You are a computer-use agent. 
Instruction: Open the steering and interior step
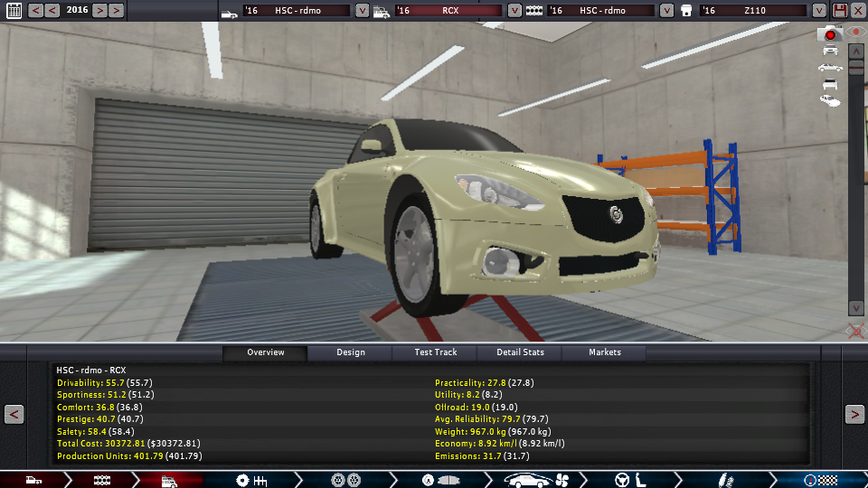point(631,479)
